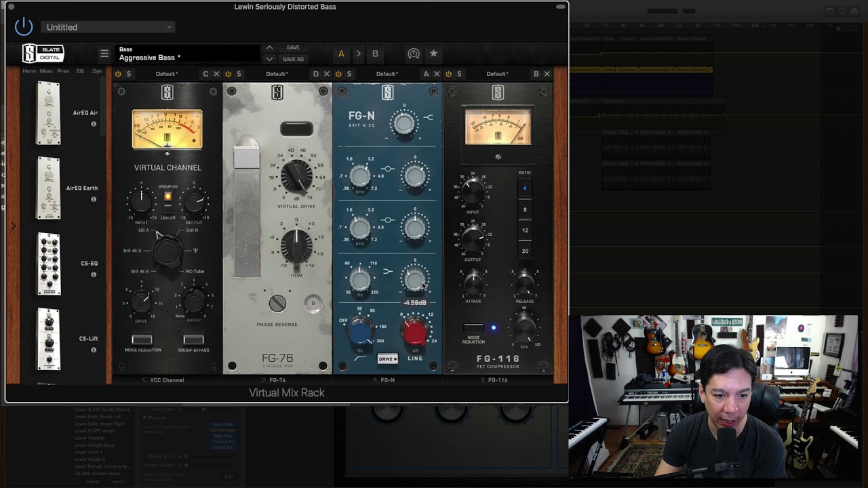868x488 pixels.
Task: Remove the FG-76 module with X
Action: [326, 74]
